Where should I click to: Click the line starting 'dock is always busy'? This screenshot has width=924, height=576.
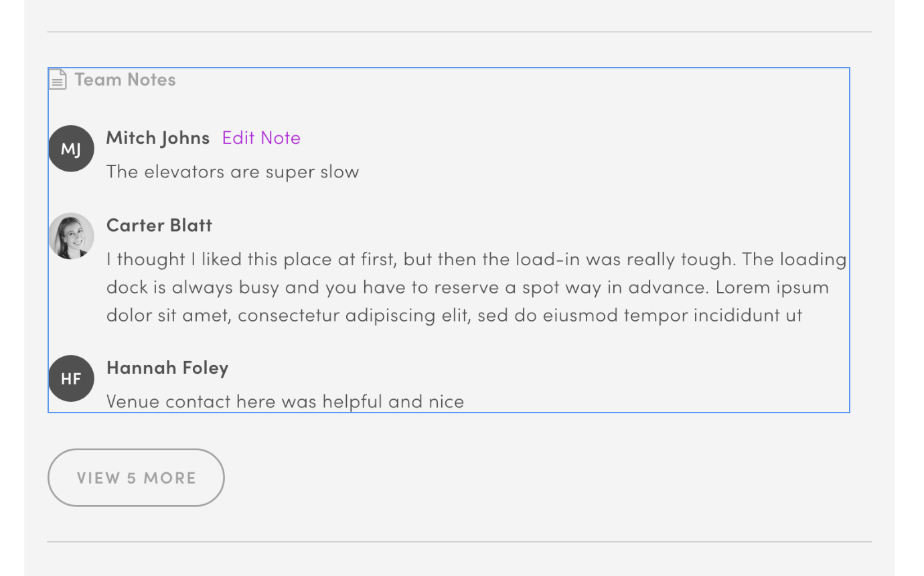coord(468,287)
